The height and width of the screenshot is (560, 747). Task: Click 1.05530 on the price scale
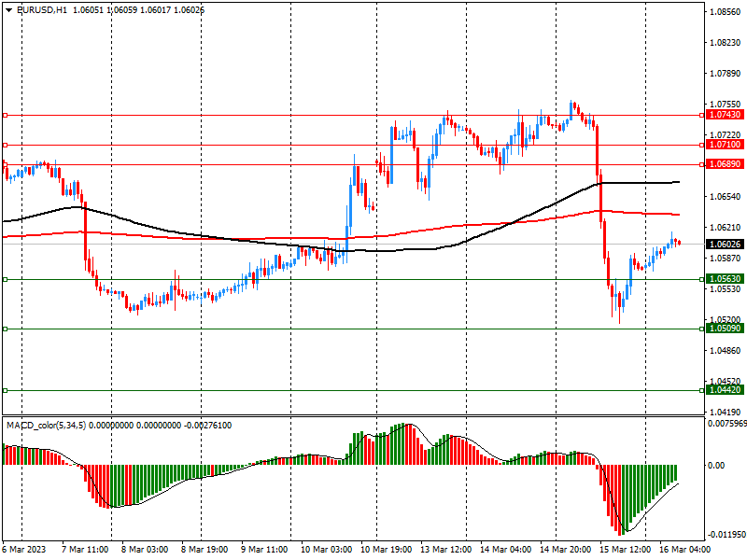coord(726,289)
